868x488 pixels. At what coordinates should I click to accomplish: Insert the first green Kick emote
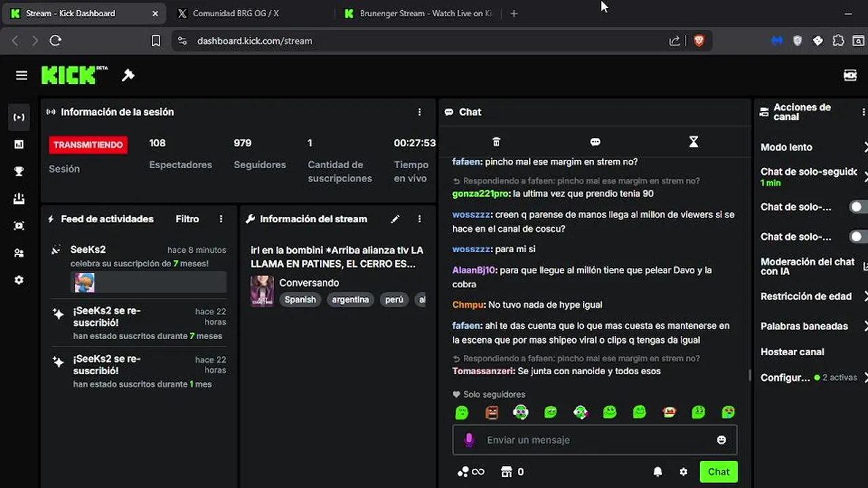(x=462, y=412)
